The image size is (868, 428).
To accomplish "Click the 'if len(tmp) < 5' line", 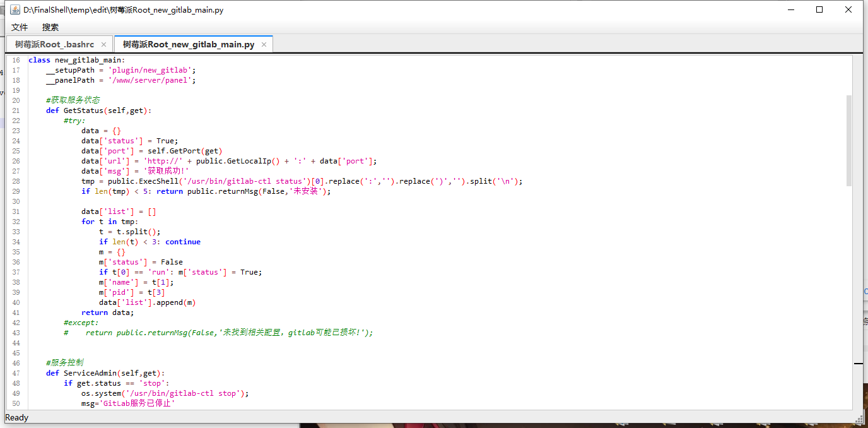I will point(206,191).
